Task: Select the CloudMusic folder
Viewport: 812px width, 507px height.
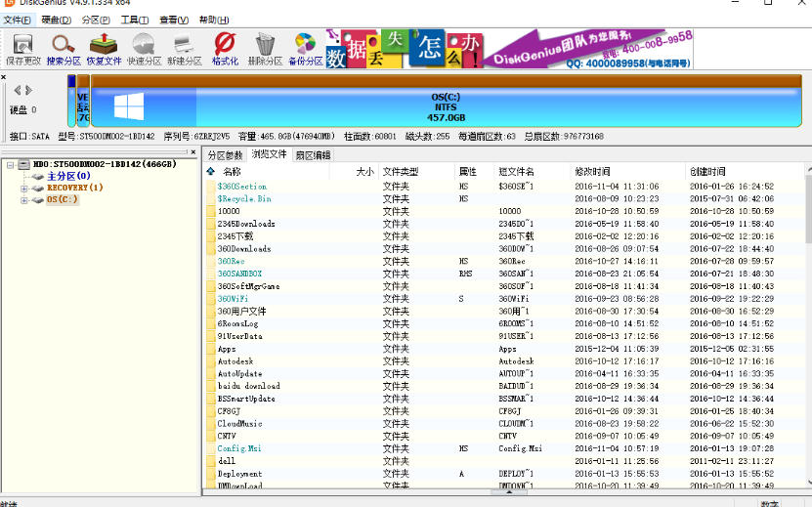Action: click(239, 424)
